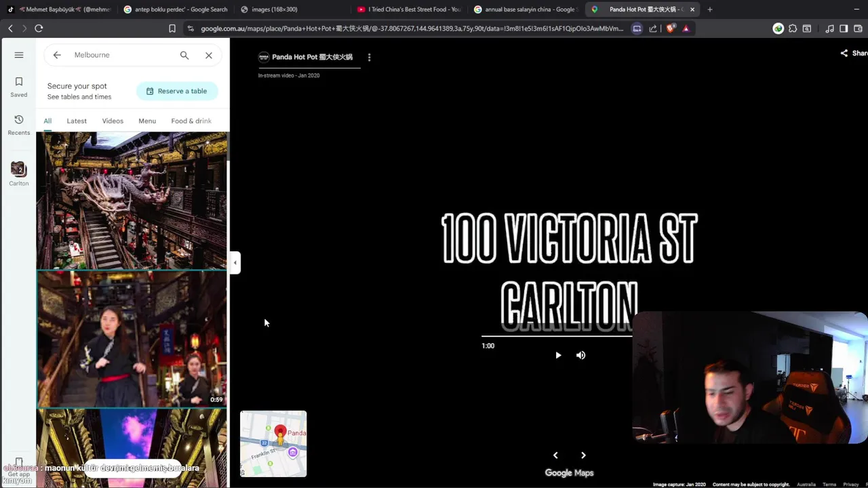The width and height of the screenshot is (868, 488).
Task: Open the 0:59 video thumbnail
Action: tap(132, 339)
